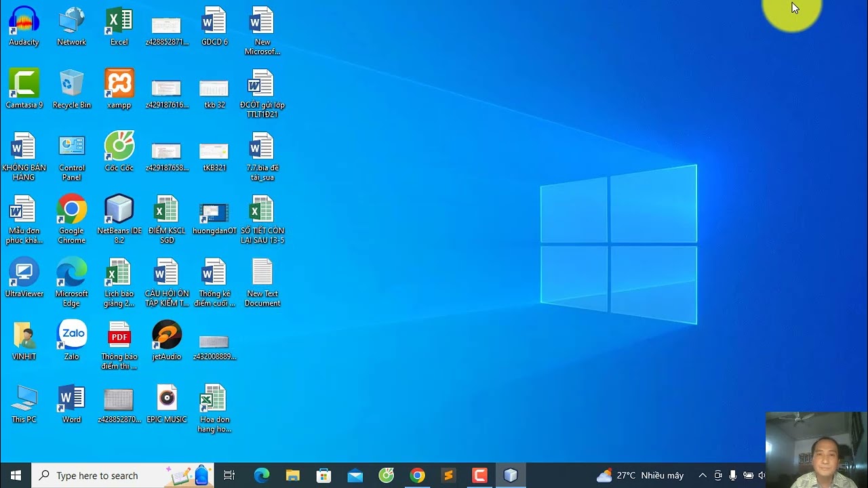Show hidden system tray icons

(x=703, y=475)
